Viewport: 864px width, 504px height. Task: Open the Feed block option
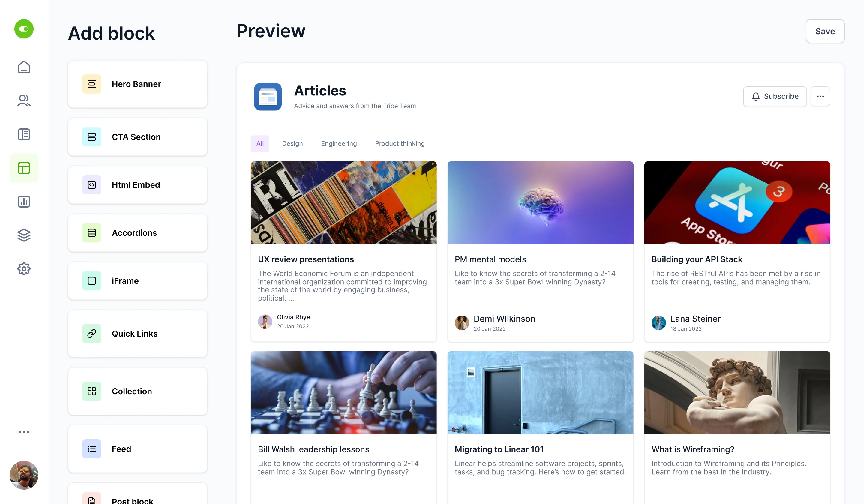pyautogui.click(x=137, y=449)
